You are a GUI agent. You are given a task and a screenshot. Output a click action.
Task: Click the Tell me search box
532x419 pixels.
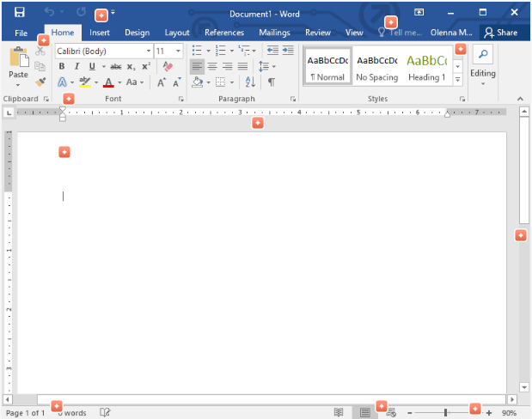point(401,33)
